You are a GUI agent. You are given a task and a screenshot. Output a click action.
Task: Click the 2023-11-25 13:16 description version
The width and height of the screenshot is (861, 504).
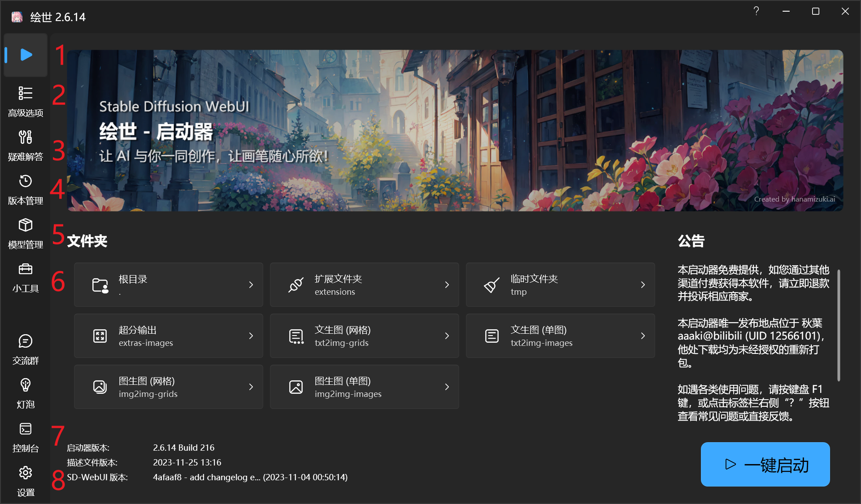pyautogui.click(x=187, y=462)
